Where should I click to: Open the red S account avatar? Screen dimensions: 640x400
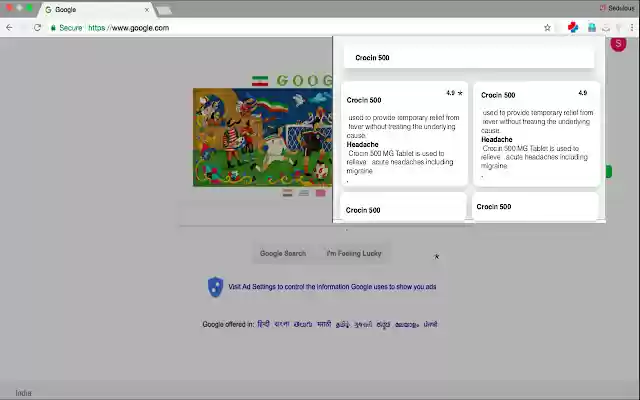pos(618,44)
